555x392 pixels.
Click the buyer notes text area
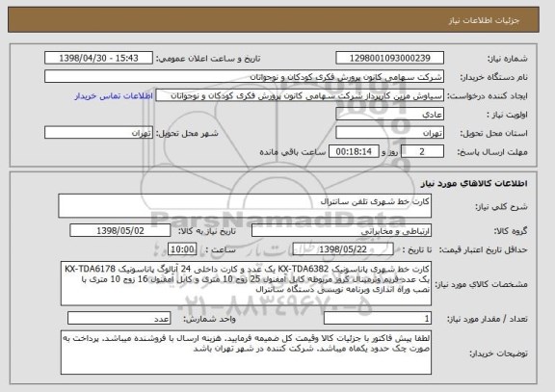(x=246, y=353)
